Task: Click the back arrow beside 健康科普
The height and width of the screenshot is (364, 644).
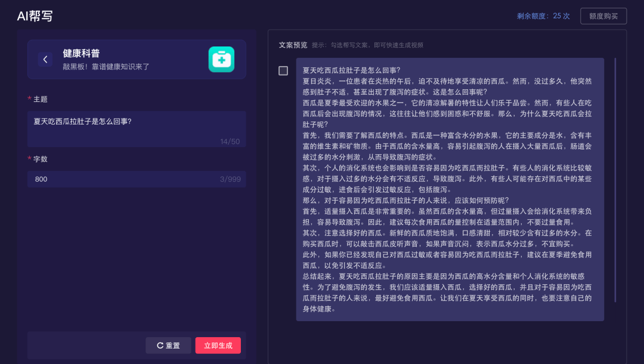Action: tap(45, 60)
